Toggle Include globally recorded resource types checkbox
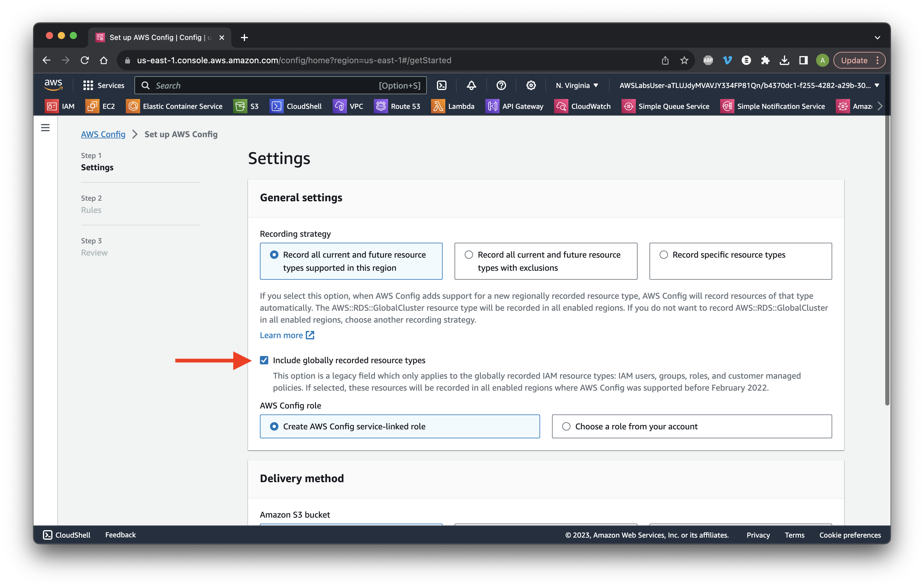 coord(264,360)
